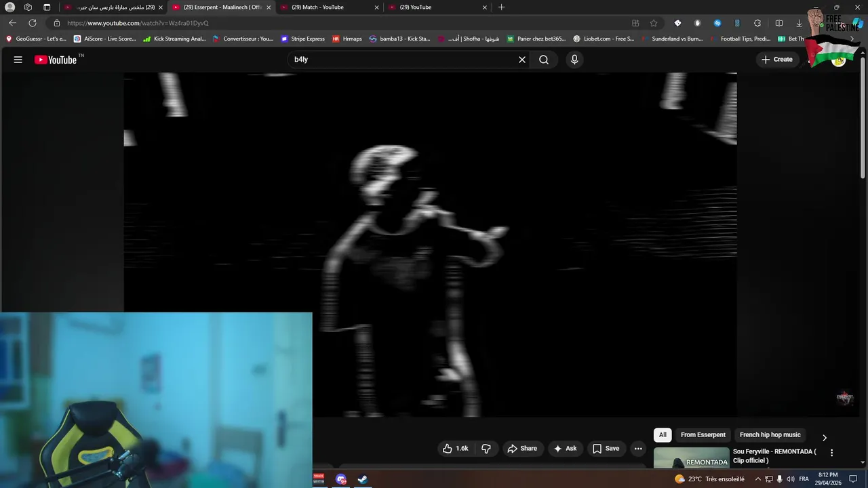The width and height of the screenshot is (868, 488).
Task: Share the video
Action: coord(522,449)
